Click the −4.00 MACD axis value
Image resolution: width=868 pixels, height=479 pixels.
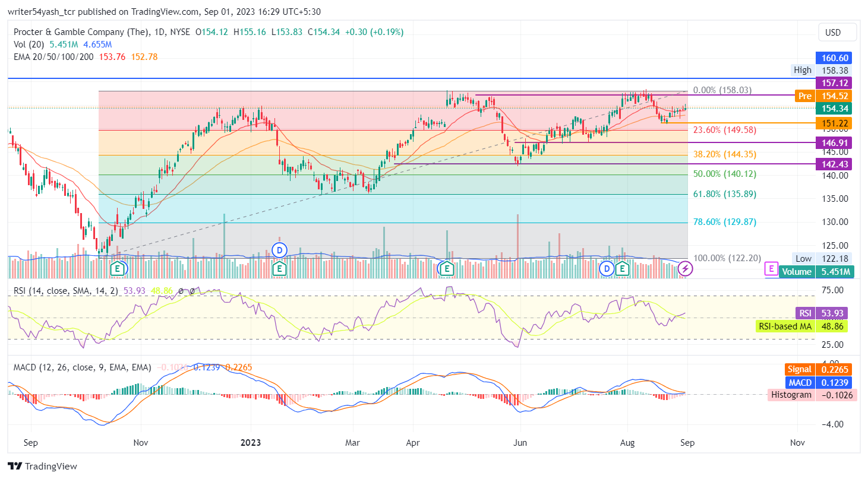(832, 424)
